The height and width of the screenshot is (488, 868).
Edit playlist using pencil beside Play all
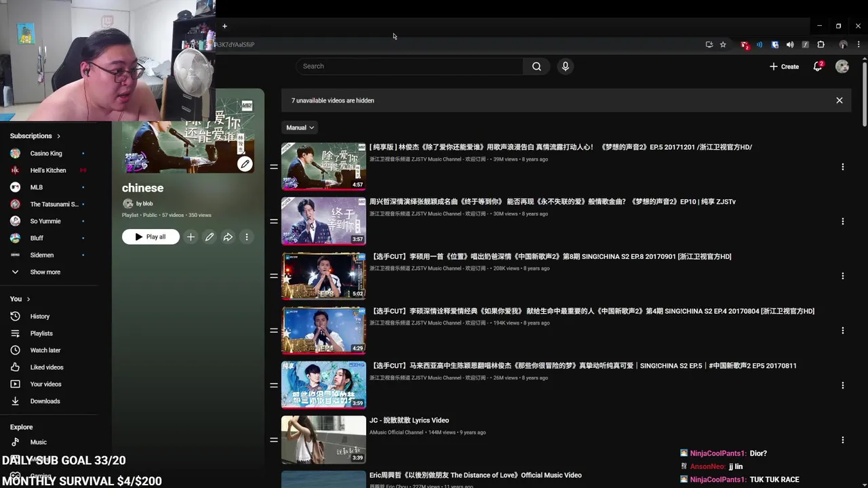tap(210, 237)
